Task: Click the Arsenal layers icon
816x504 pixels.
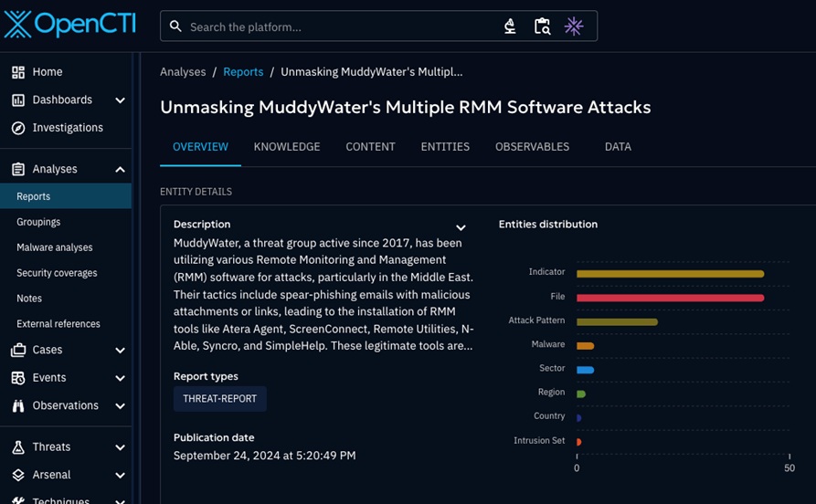Action: [x=18, y=475]
